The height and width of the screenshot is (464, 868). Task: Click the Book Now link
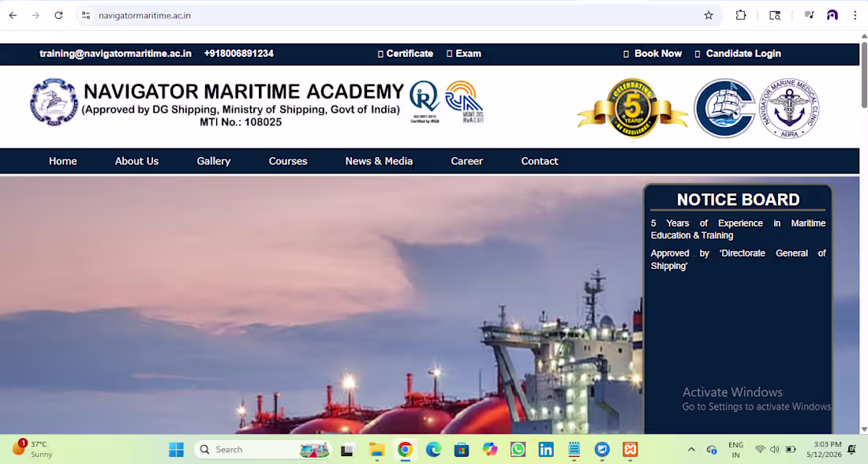653,54
